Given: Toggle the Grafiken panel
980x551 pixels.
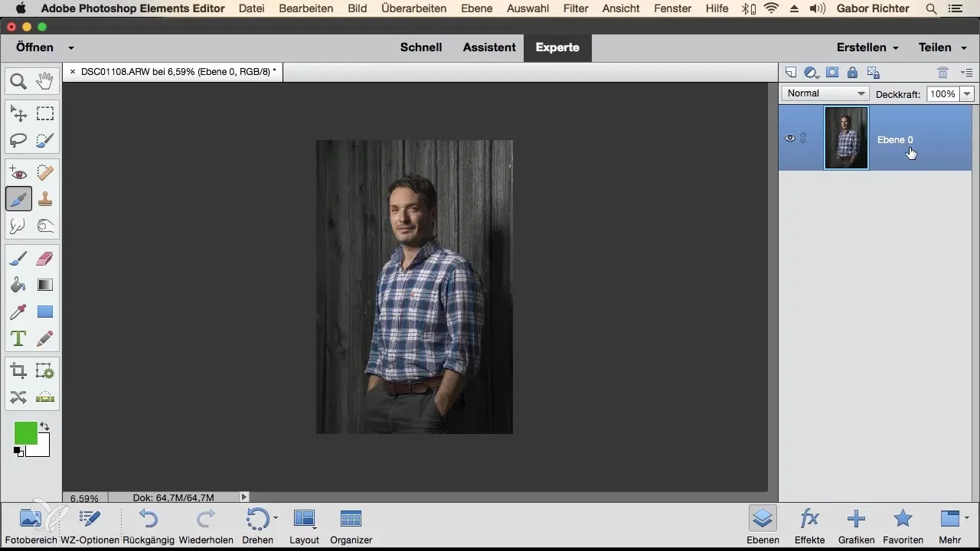Looking at the screenshot, I should (856, 526).
